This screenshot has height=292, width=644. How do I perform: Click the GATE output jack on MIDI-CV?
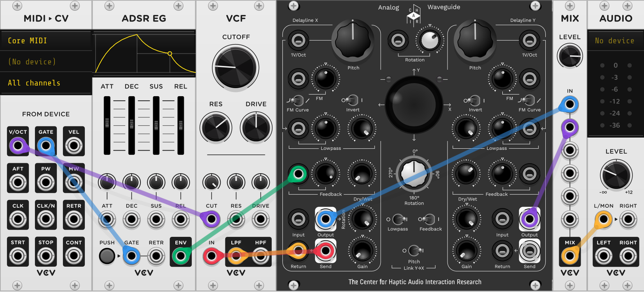click(x=46, y=147)
